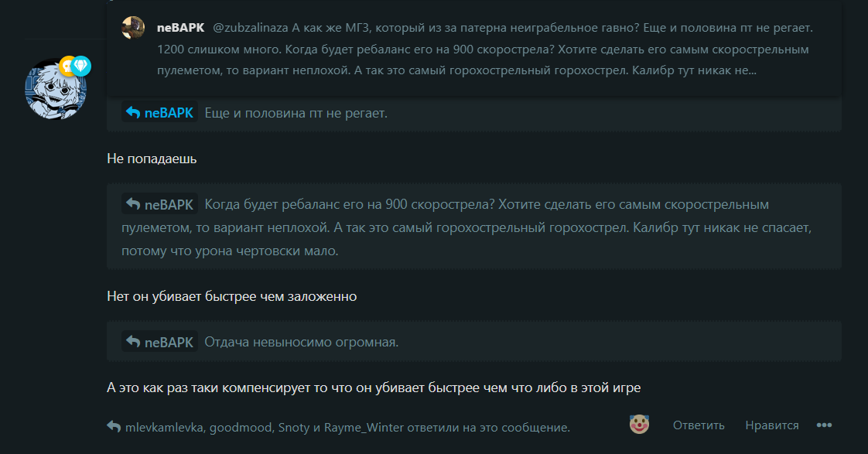Open the post author's anime avatar
The height and width of the screenshot is (454, 868).
point(56,89)
